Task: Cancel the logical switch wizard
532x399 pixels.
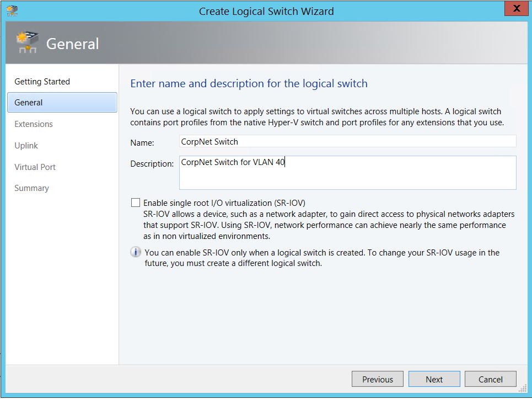Action: [x=490, y=379]
